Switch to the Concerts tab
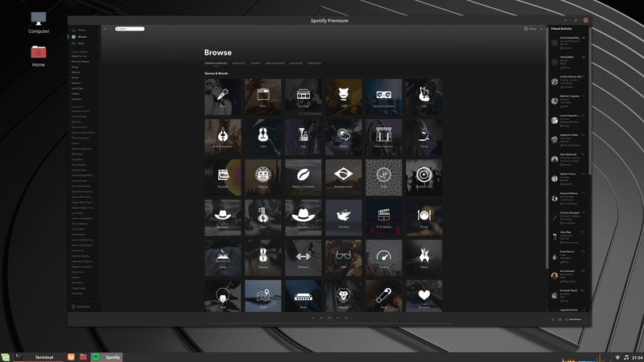This screenshot has height=362, width=644. coord(314,64)
